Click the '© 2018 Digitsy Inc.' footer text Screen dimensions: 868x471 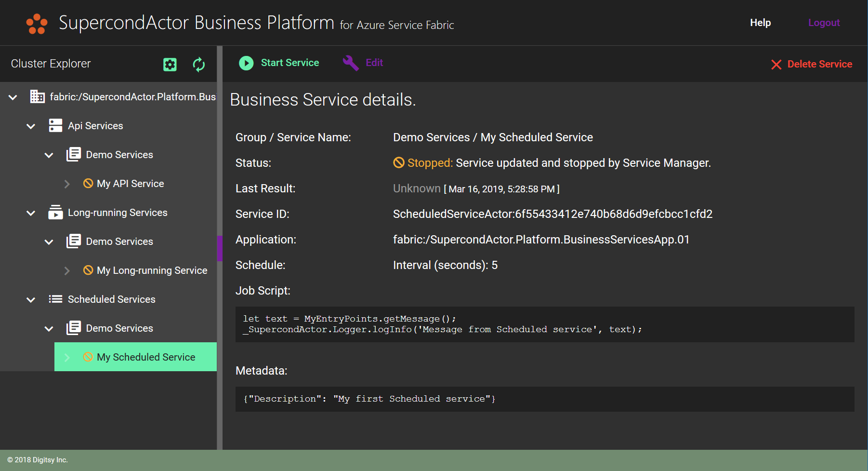[x=38, y=460]
